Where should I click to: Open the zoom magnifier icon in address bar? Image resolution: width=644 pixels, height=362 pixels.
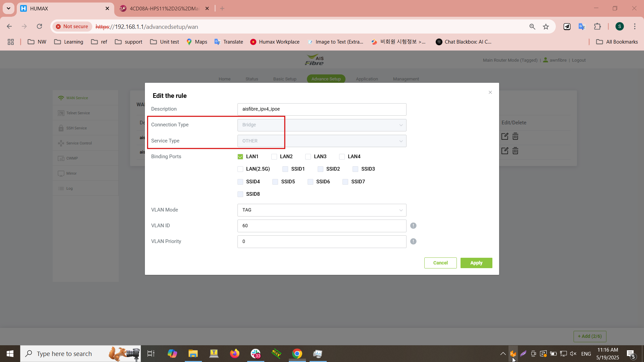point(532,26)
